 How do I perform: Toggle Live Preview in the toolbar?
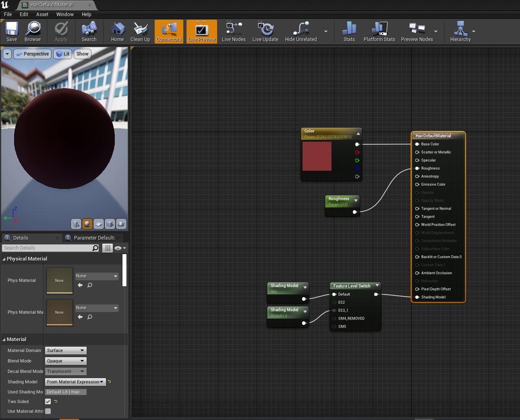pyautogui.click(x=202, y=31)
